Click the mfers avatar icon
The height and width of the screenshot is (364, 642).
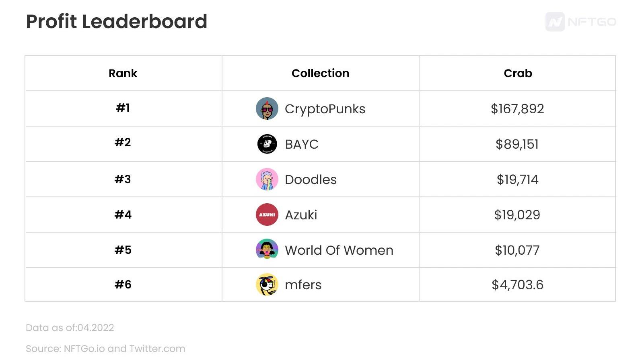(x=267, y=284)
